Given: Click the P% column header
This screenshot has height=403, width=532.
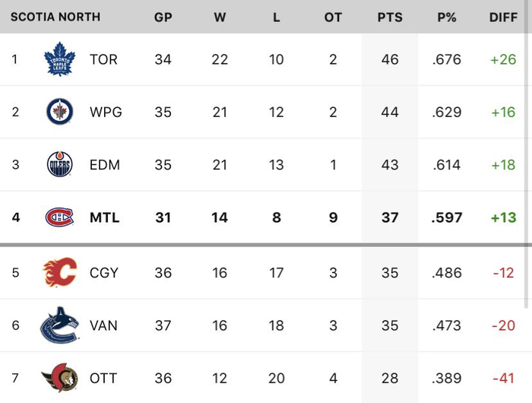Looking at the screenshot, I should point(446,17).
